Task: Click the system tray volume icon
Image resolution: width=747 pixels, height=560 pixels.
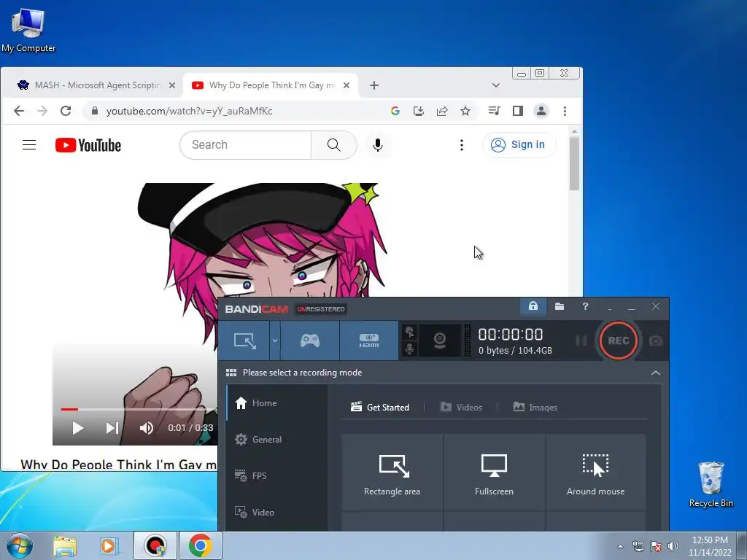Action: [x=673, y=546]
